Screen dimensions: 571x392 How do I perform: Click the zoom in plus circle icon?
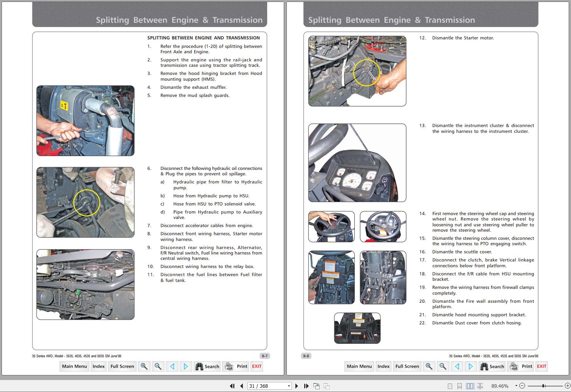pyautogui.click(x=567, y=386)
